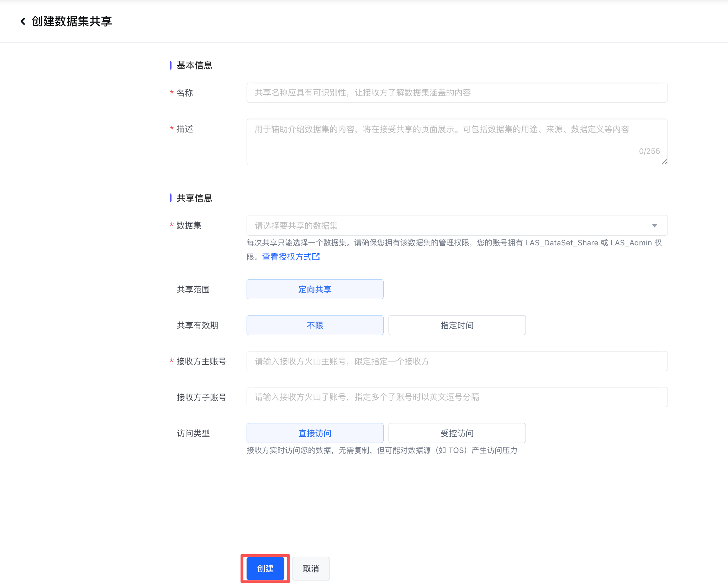728x584 pixels.
Task: Select 定向共享 sharing scope option
Action: pos(315,289)
